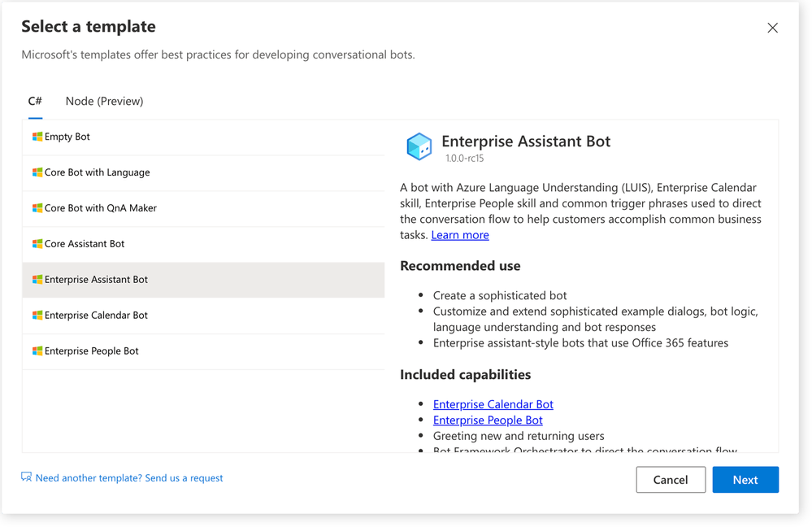The width and height of the screenshot is (812, 527).
Task: Select Enterprise Assistant Bot in the template list
Action: coord(203,280)
